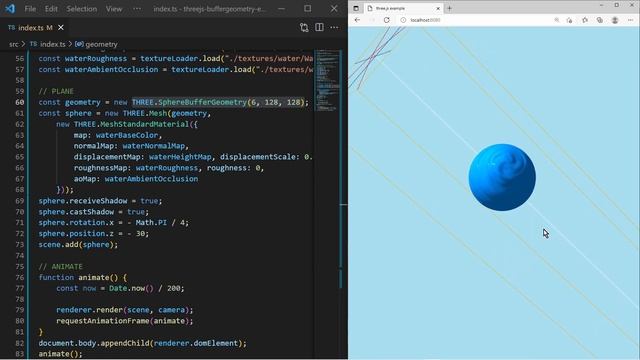Click waterBaseColor on line 63

pyautogui.click(x=127, y=135)
